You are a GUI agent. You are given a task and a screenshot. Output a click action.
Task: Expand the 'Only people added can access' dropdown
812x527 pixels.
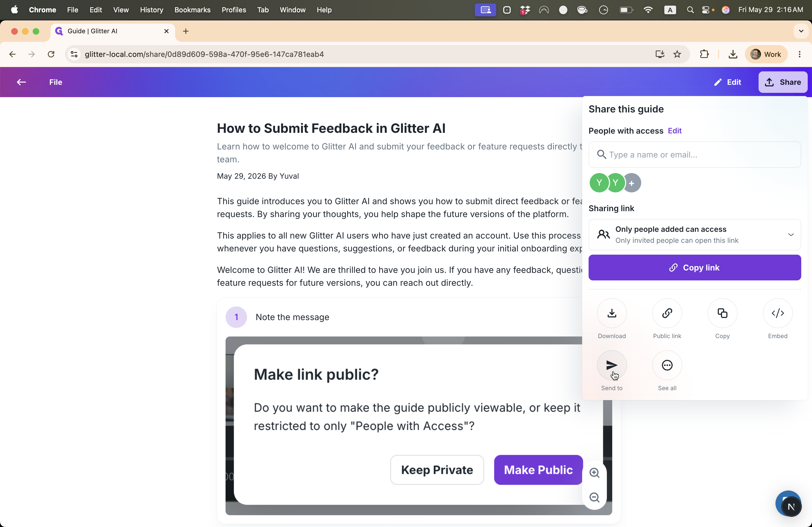tap(695, 235)
